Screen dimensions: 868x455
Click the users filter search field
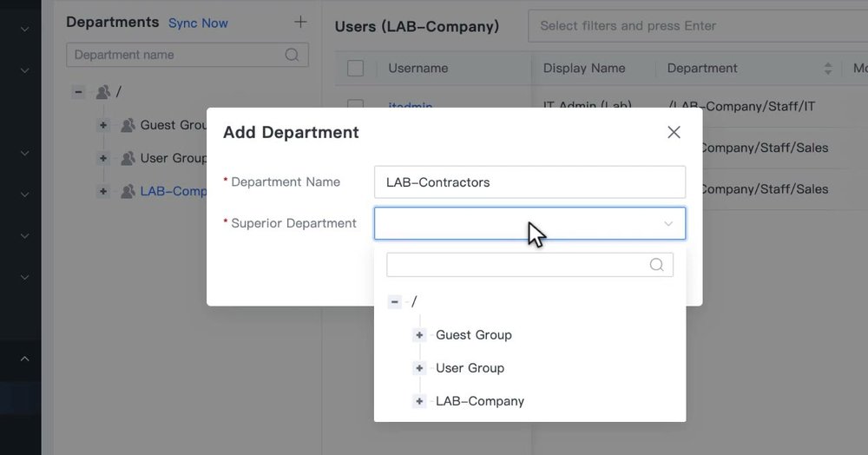coord(698,26)
